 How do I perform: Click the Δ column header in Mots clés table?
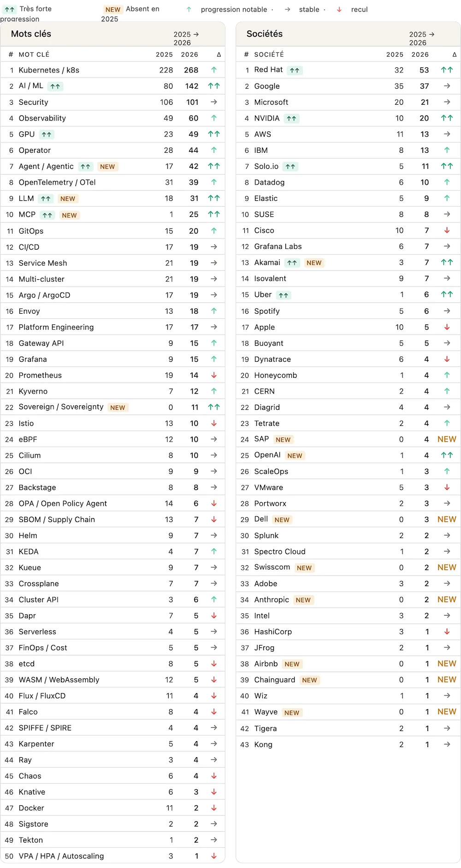click(x=219, y=54)
